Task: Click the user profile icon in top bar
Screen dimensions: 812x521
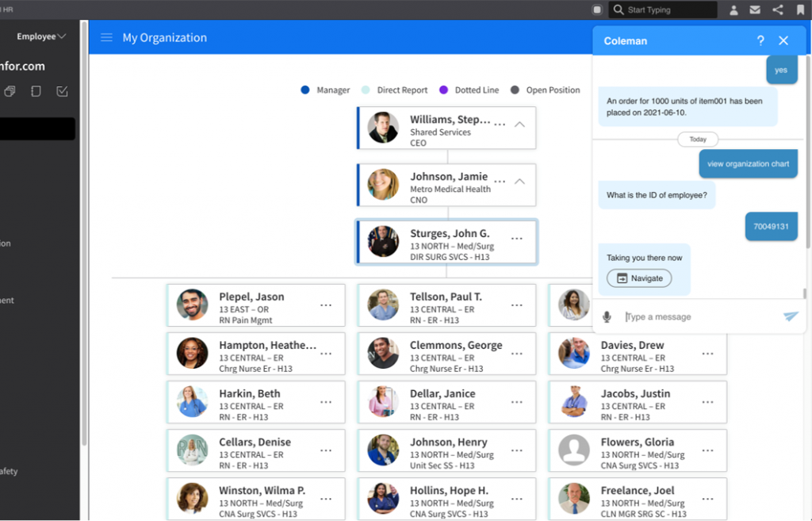Action: click(733, 10)
